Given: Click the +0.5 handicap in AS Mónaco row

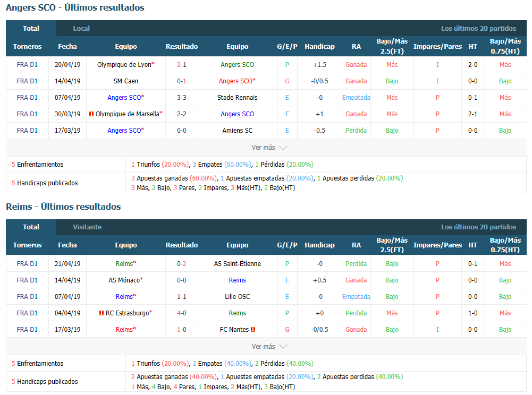Looking at the screenshot, I should pos(319,280).
